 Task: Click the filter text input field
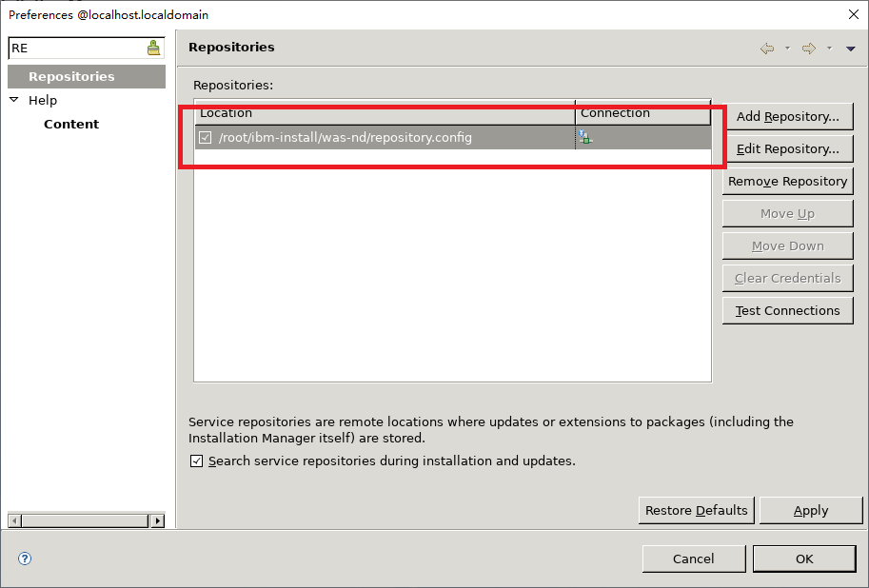pos(76,48)
